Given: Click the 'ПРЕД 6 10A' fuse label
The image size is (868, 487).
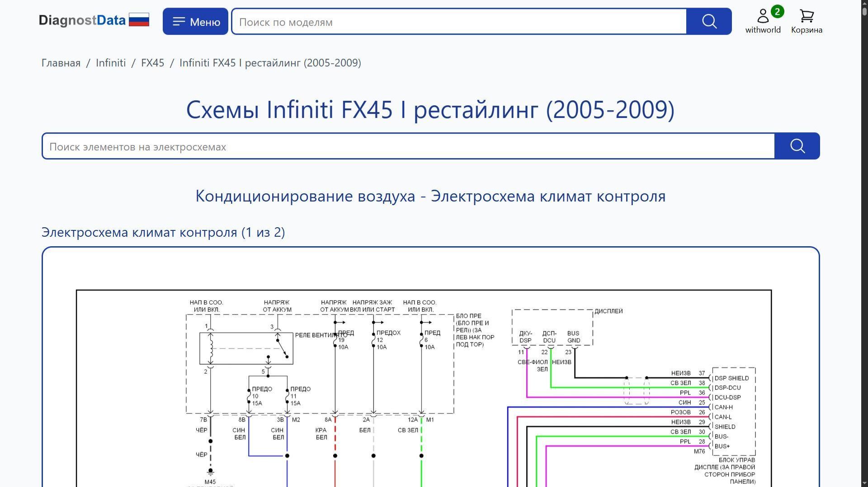Looking at the screenshot, I should point(432,340).
